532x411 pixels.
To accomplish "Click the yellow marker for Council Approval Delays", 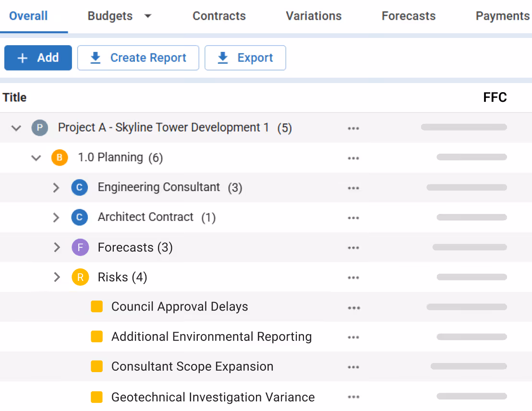I will 97,306.
